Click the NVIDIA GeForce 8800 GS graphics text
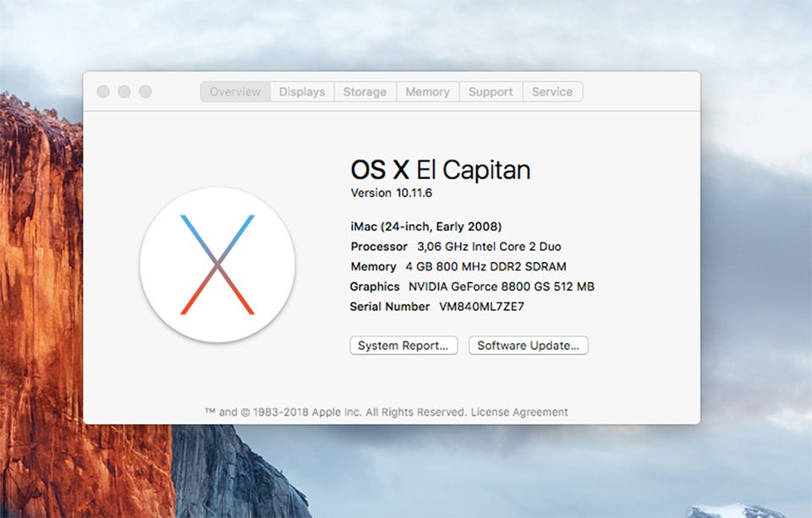812x518 pixels. click(x=501, y=286)
